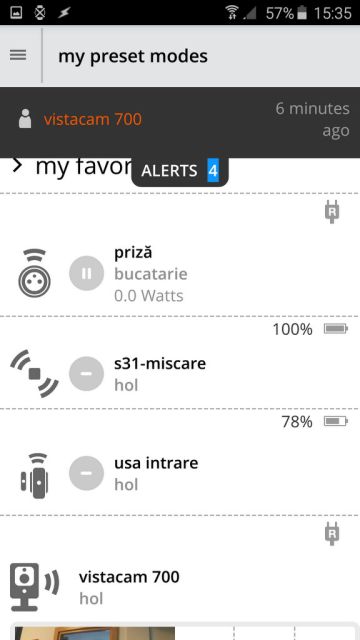Expand the my favorites section chevron
The image size is (360, 640).
(x=17, y=166)
